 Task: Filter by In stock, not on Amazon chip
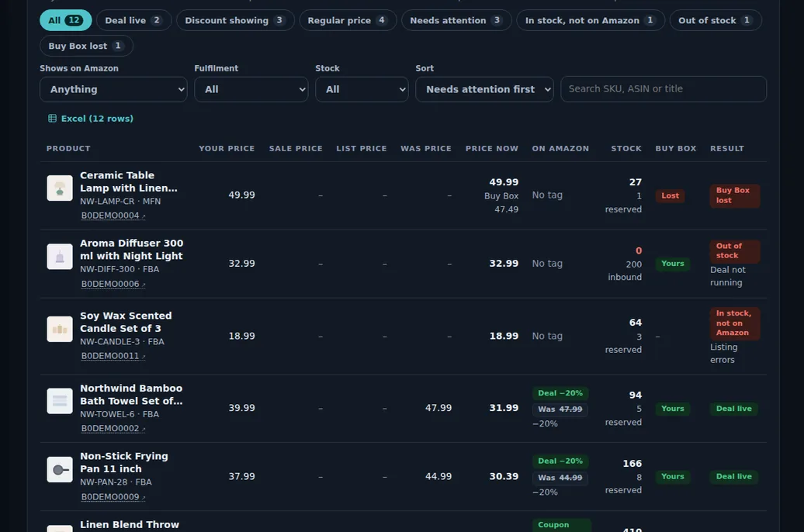[x=591, y=20]
